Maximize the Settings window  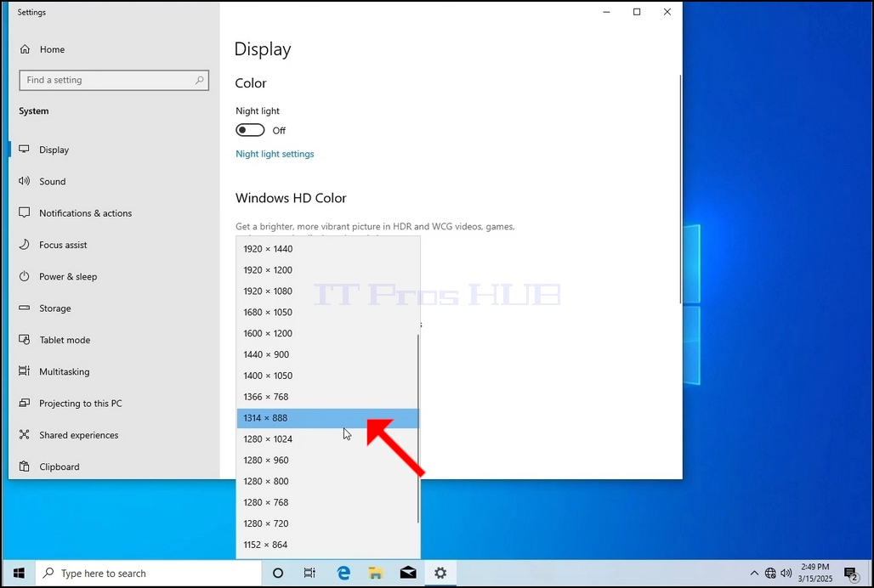pyautogui.click(x=637, y=12)
